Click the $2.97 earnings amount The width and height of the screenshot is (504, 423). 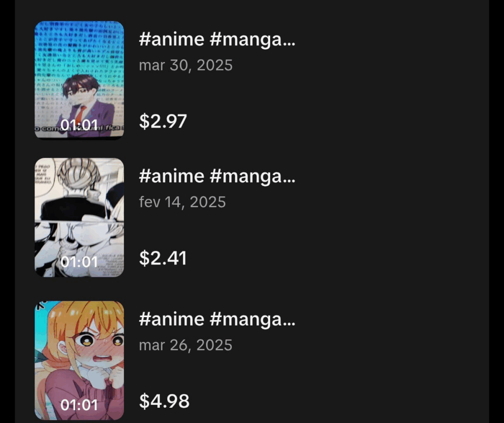pyautogui.click(x=163, y=121)
